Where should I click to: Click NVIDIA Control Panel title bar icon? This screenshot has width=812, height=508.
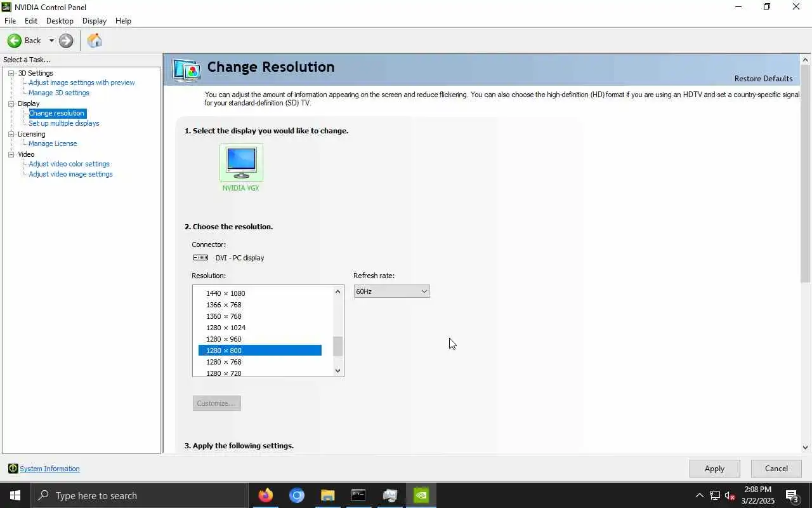7,7
